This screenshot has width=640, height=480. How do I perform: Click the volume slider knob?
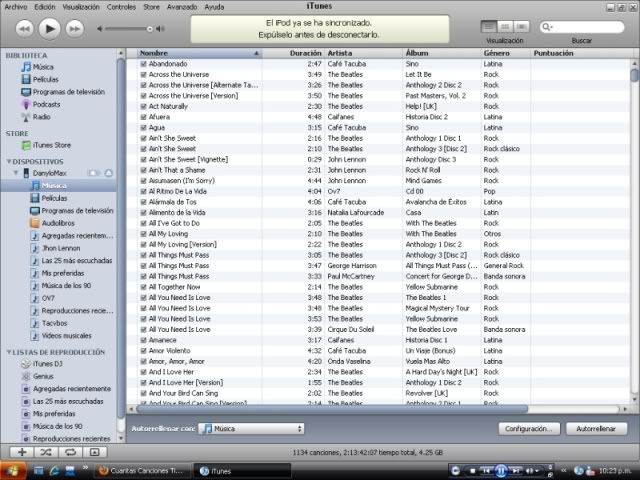click(x=150, y=29)
